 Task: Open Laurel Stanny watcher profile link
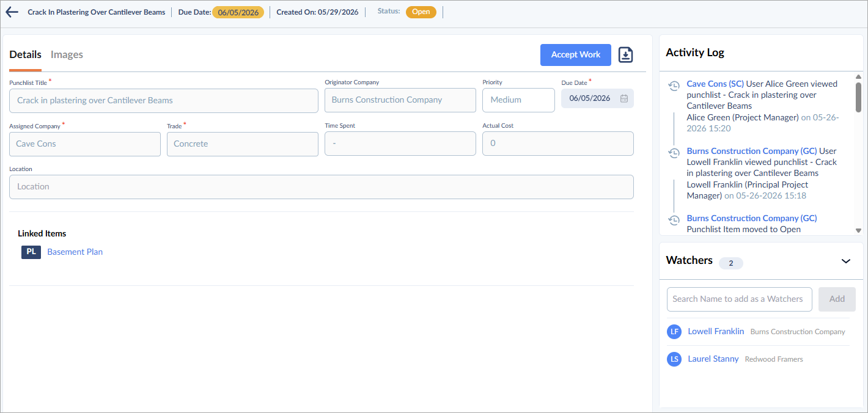(x=713, y=359)
